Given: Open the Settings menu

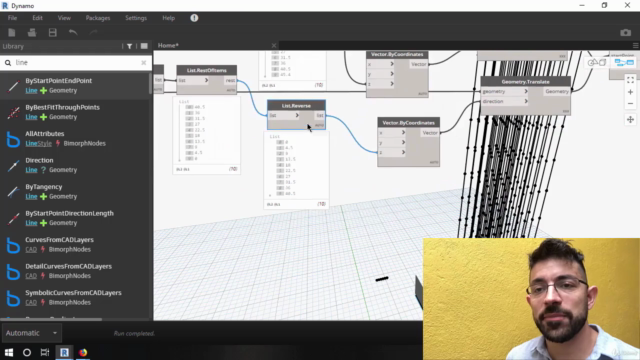Looking at the screenshot, I should point(136,18).
